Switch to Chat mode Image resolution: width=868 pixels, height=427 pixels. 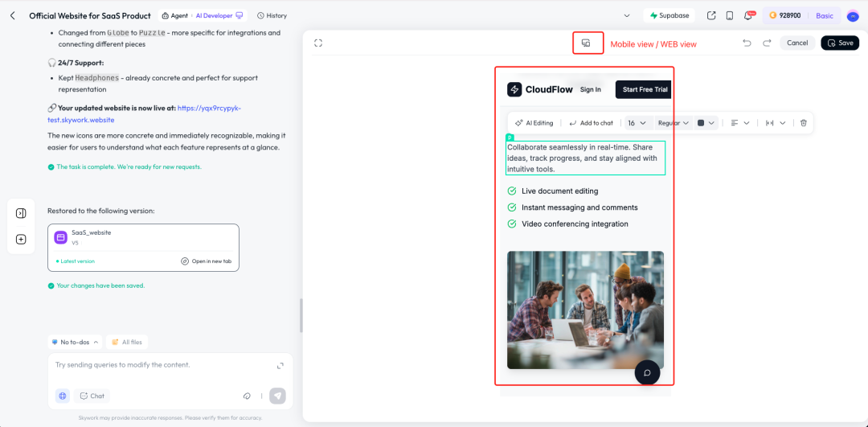(92, 396)
